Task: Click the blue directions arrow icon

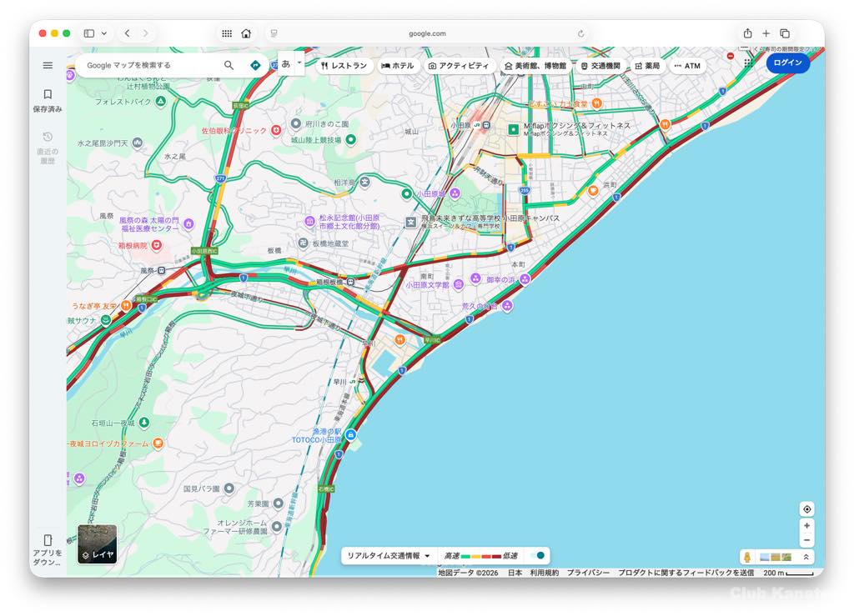Action: point(255,65)
